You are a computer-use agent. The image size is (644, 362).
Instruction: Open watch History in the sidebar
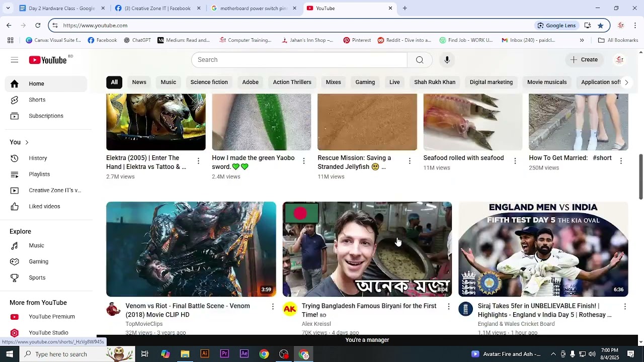tap(46, 158)
